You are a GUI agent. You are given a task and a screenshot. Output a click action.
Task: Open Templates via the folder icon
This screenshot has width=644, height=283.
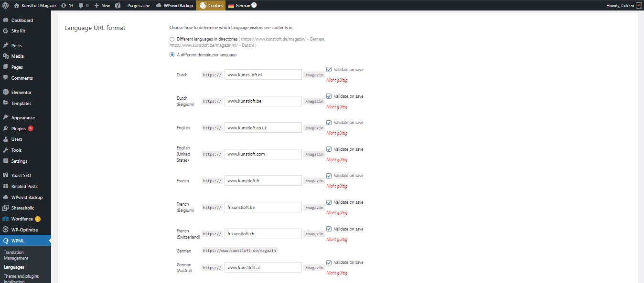(6, 103)
